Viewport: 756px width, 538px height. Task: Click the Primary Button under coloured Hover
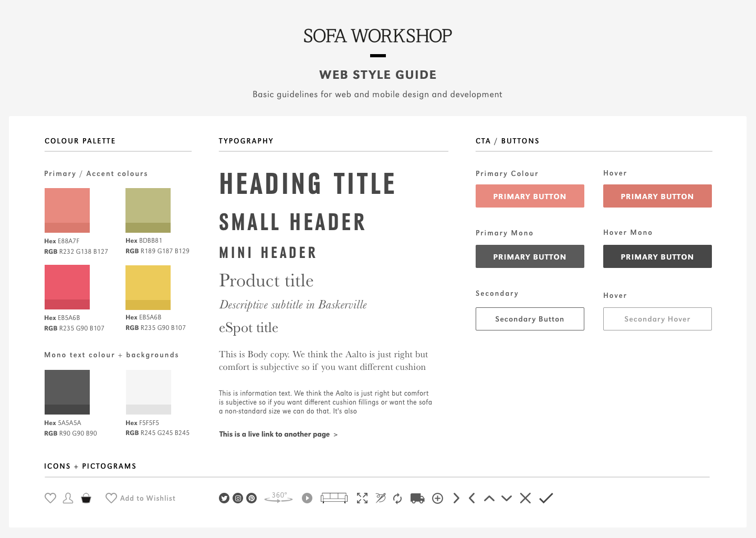tap(657, 196)
